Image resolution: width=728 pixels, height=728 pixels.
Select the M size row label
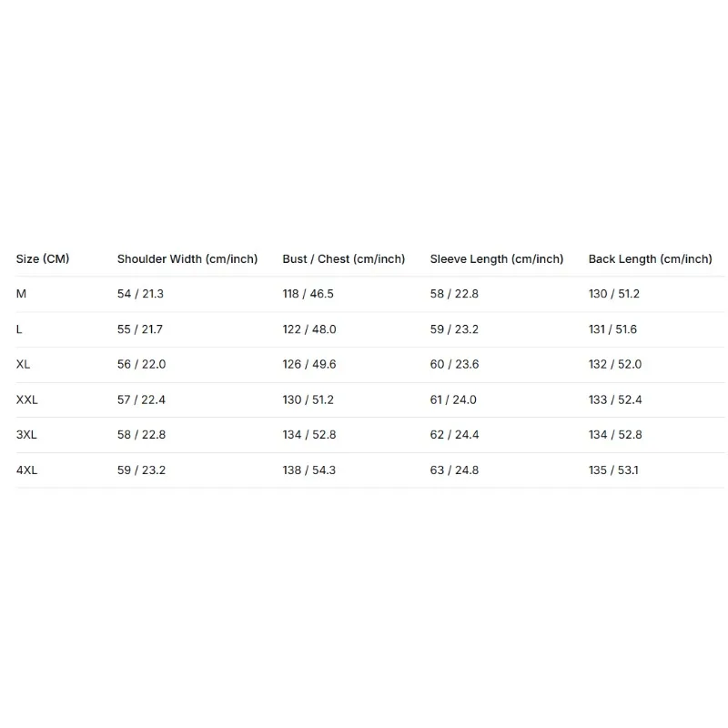(21, 294)
